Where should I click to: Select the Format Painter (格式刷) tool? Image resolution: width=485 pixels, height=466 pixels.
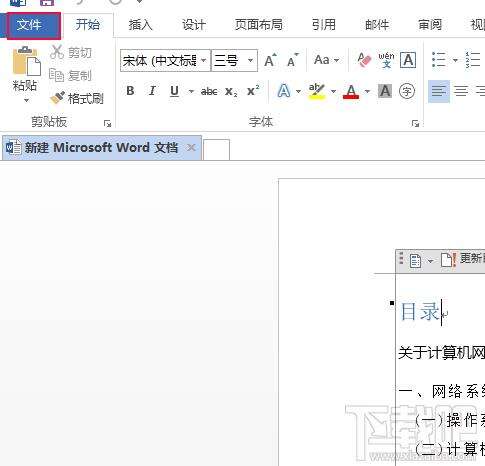pyautogui.click(x=77, y=98)
